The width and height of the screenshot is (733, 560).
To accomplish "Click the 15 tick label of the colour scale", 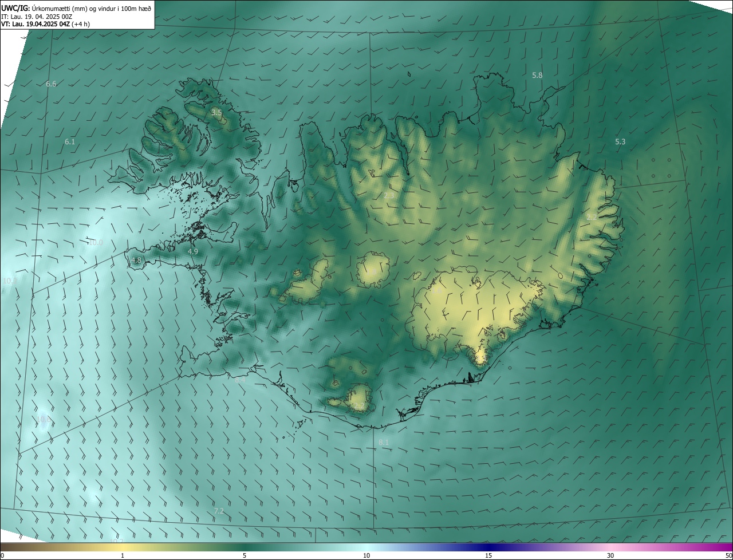I will click(x=488, y=555).
